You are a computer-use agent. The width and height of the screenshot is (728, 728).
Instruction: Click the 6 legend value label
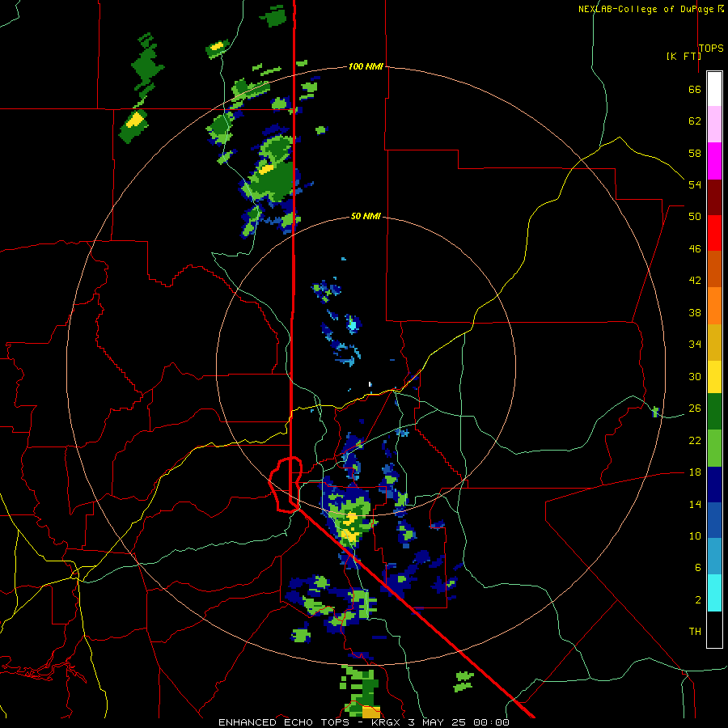[x=697, y=568]
